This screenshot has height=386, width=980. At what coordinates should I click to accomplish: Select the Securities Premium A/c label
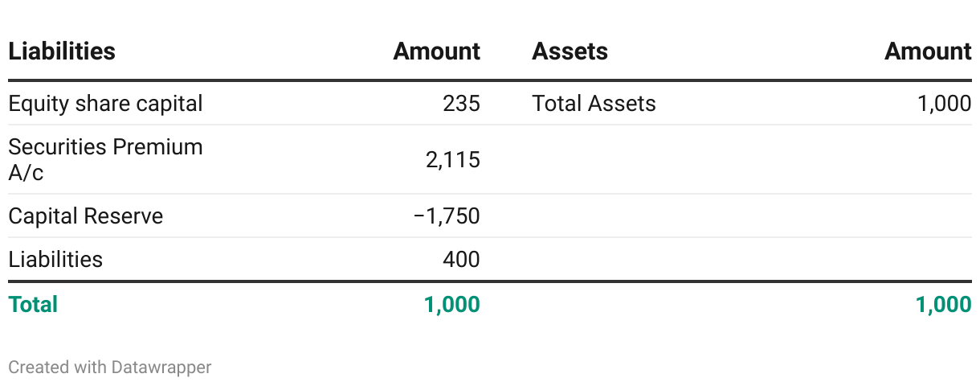[105, 159]
